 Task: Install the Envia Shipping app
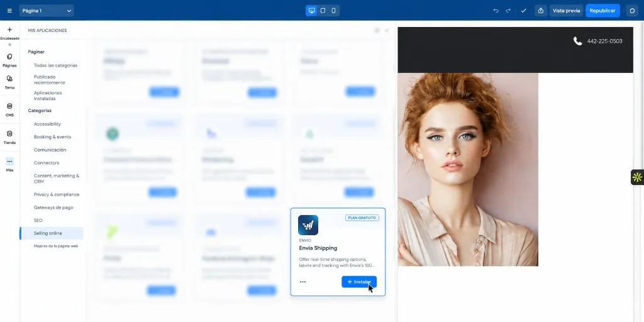[359, 282]
